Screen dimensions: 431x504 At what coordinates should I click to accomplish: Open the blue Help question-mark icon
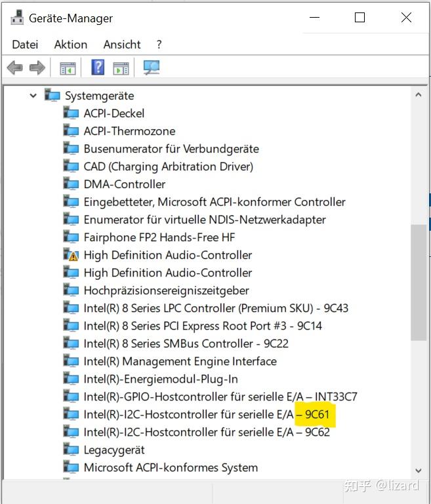pos(98,68)
